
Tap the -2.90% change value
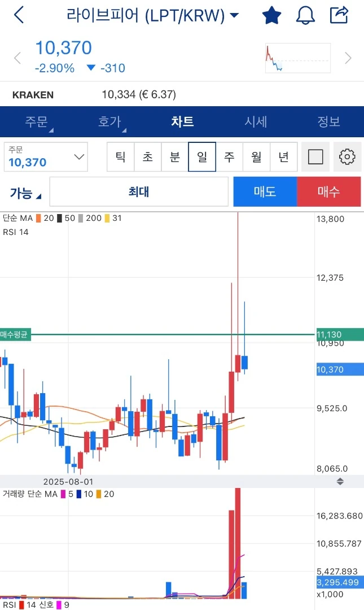pyautogui.click(x=54, y=68)
